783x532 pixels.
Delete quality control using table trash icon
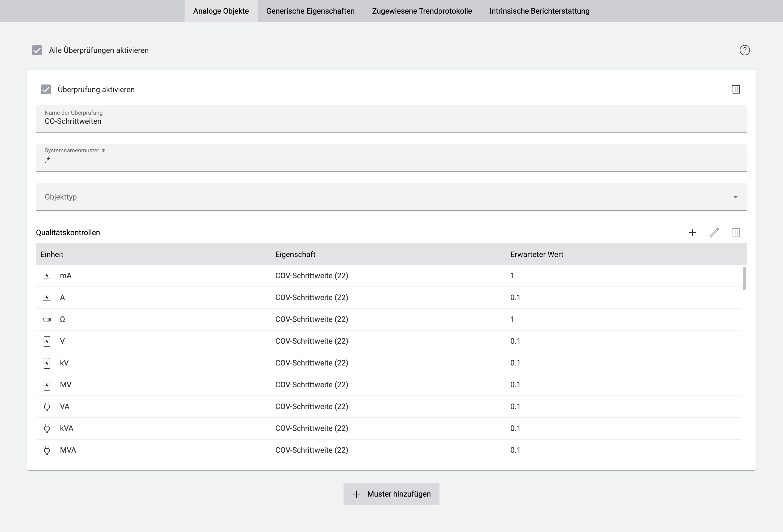[736, 233]
